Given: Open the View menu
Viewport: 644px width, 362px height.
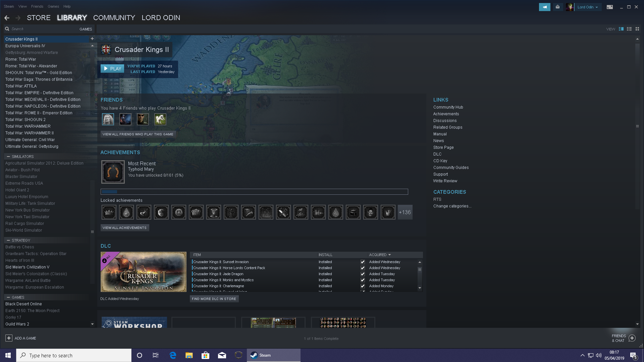Looking at the screenshot, I should point(22,6).
